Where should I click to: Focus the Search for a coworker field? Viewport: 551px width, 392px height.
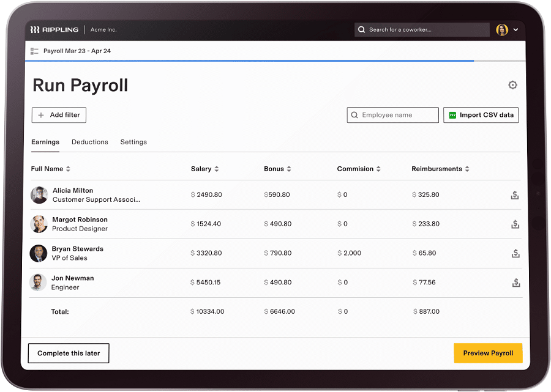[x=422, y=30]
